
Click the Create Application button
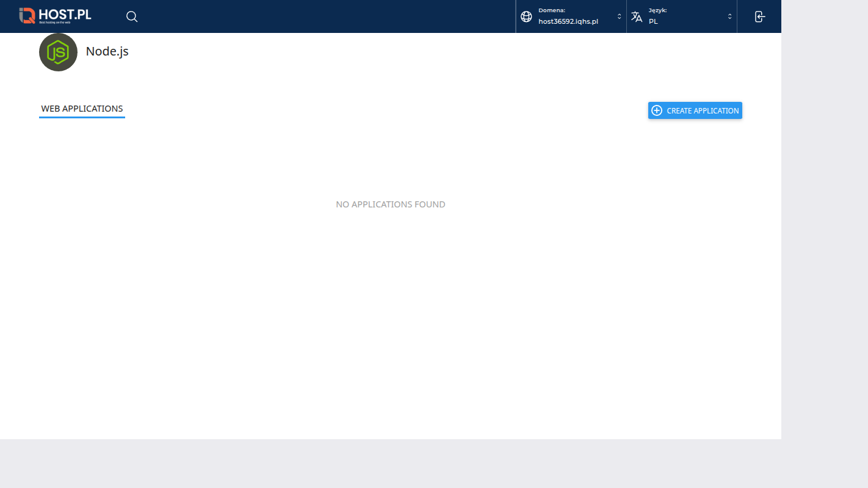(695, 110)
